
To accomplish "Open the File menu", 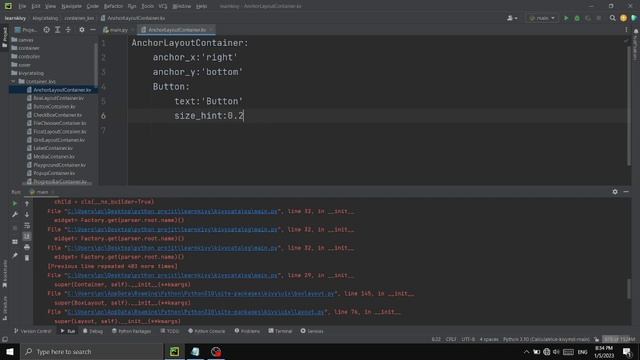I will [x=22, y=6].
